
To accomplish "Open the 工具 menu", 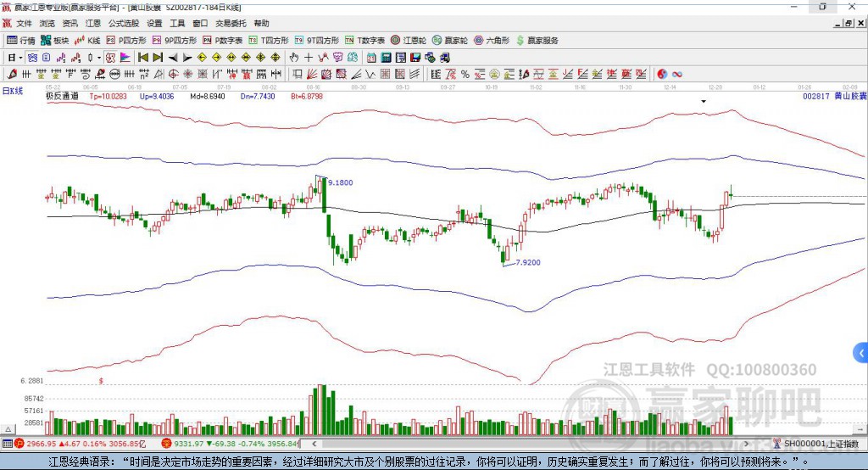I will (177, 23).
